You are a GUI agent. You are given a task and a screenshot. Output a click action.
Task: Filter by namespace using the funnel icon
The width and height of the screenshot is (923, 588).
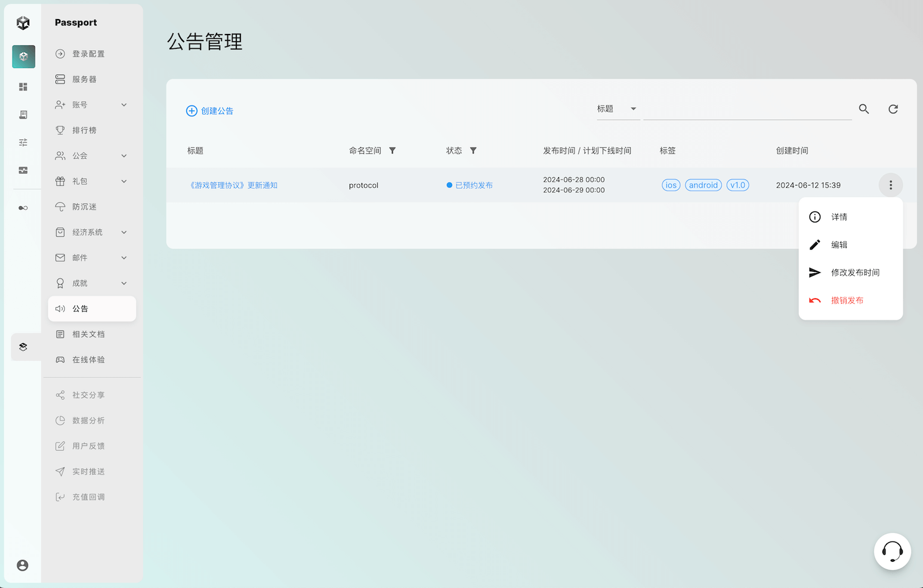393,151
